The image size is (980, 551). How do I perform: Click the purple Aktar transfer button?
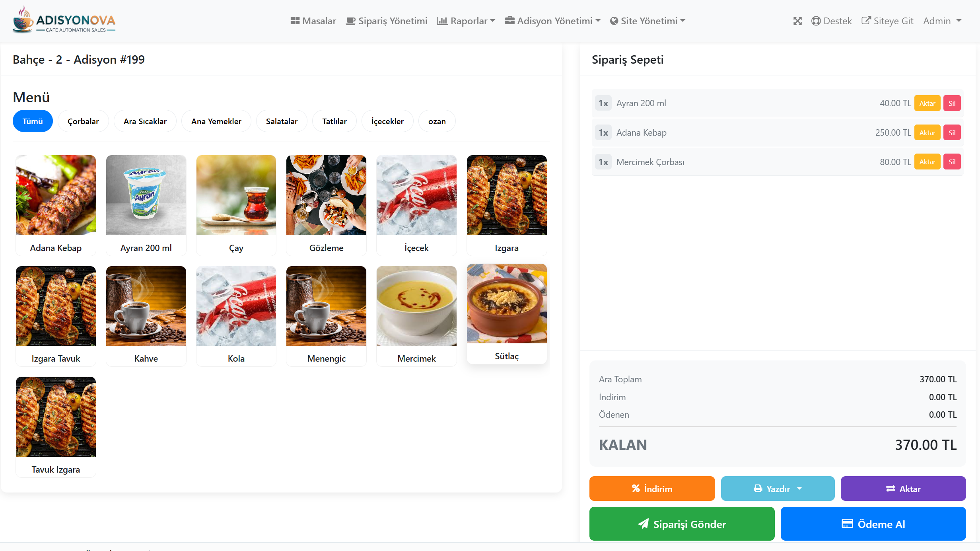click(903, 489)
